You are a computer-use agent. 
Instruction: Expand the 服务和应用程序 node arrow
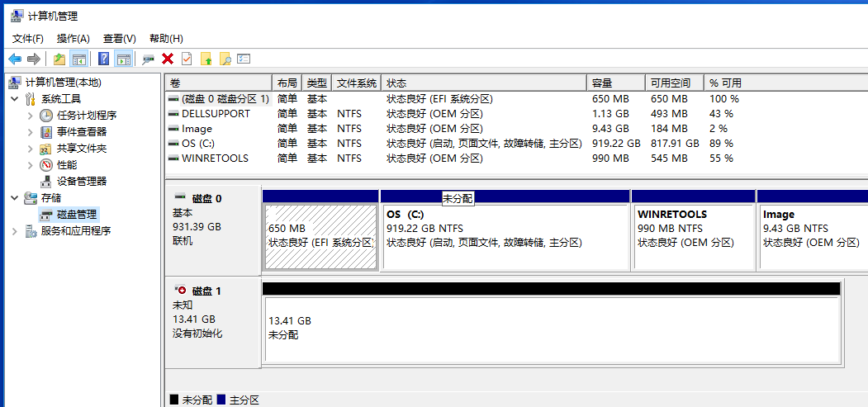point(14,231)
